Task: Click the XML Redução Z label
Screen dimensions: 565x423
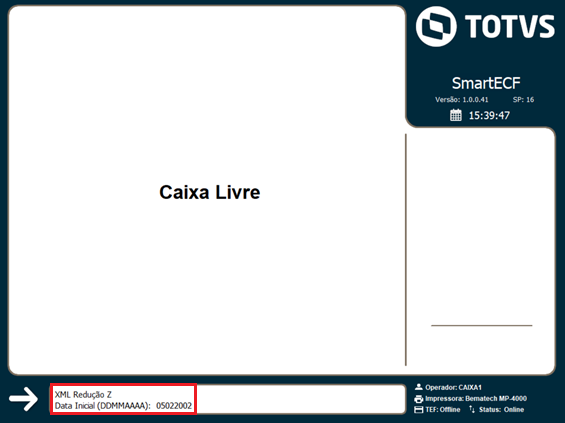Action: pos(83,395)
